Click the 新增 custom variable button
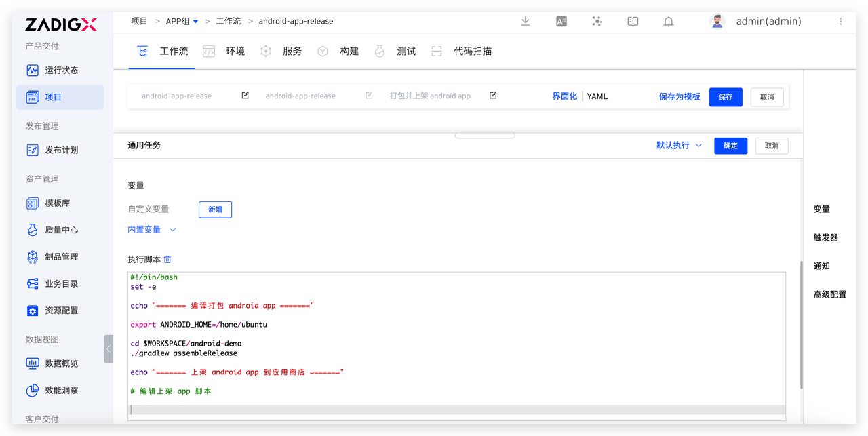868x436 pixels. pos(215,210)
